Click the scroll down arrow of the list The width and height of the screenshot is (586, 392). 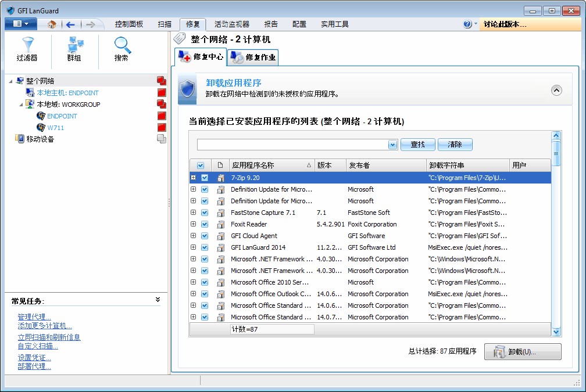pyautogui.click(x=556, y=332)
